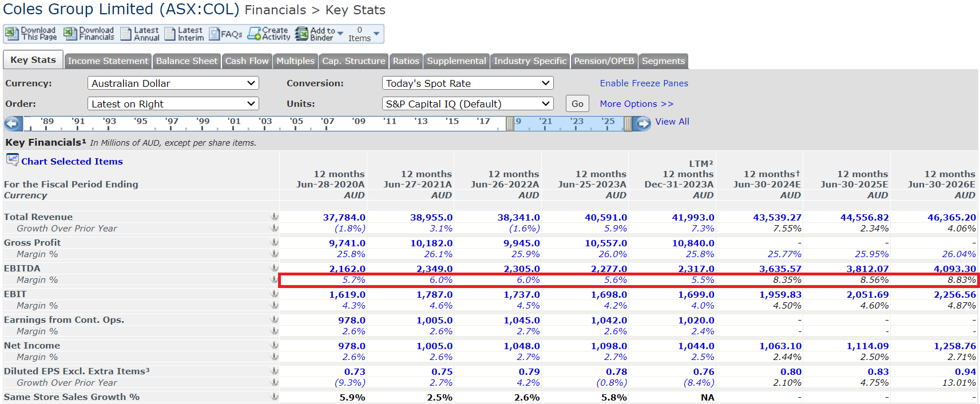
Task: Click the Chart Selected Items icon
Action: [12, 160]
